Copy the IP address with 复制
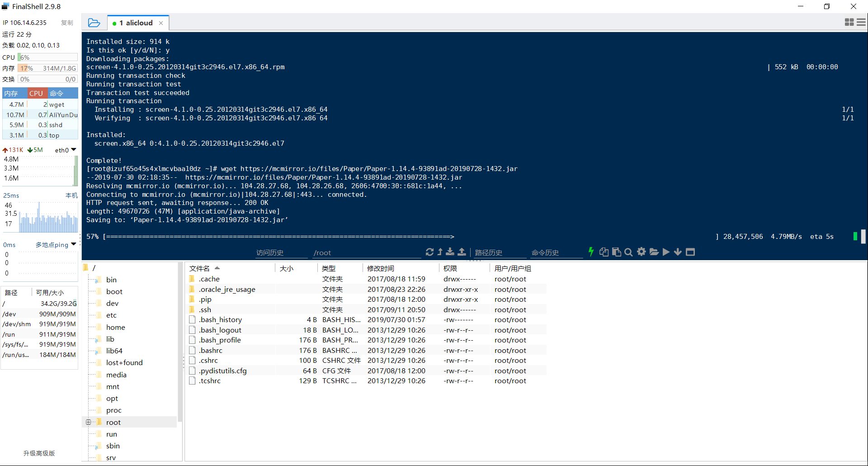Viewport: 868px width, 466px height. click(x=67, y=23)
